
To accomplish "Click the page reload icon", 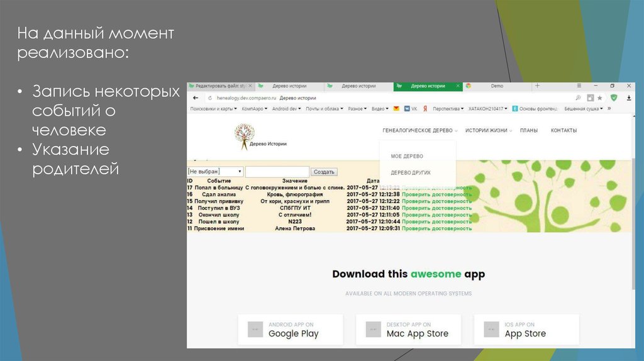I will coord(210,98).
